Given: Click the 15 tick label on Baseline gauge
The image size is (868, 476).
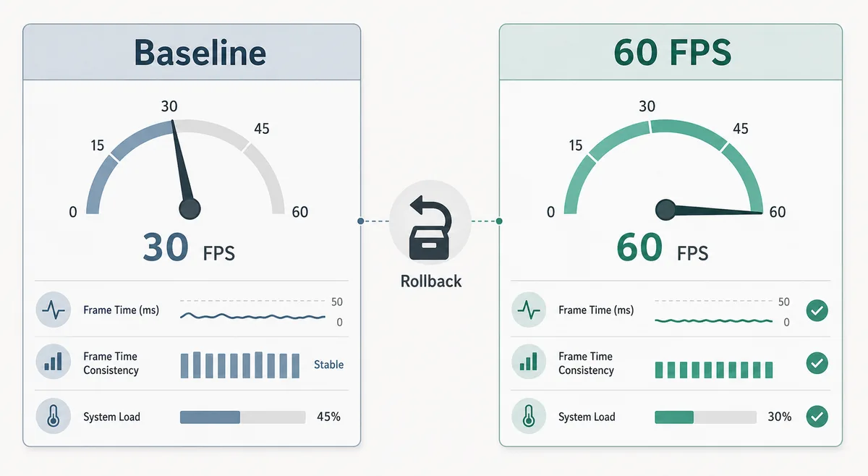Looking at the screenshot, I should 98,145.
